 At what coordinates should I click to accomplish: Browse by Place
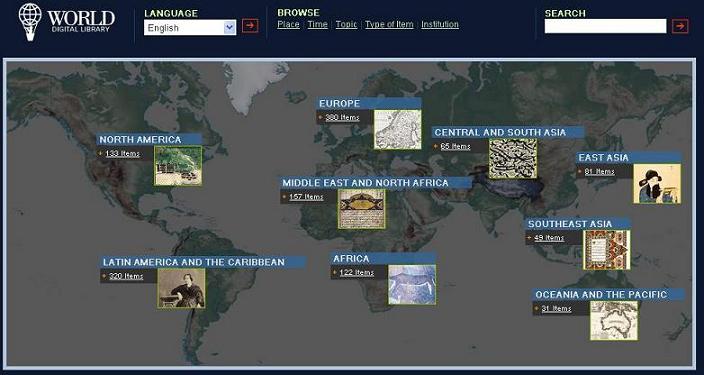[288, 24]
